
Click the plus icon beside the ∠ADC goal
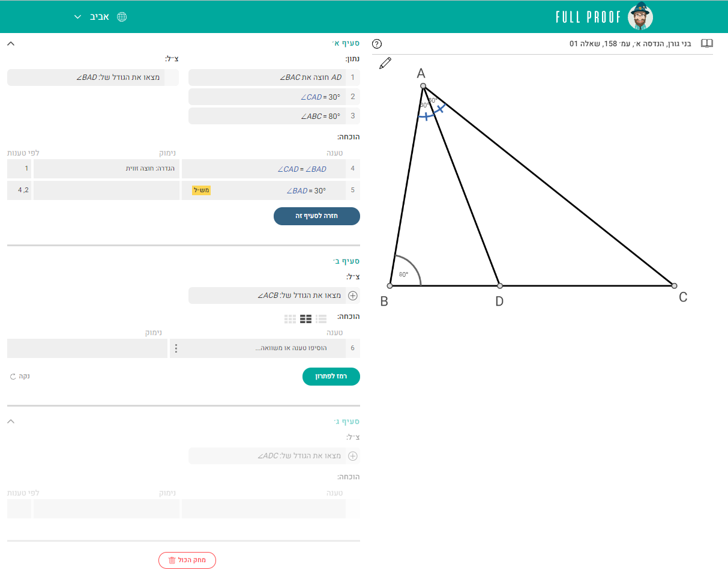click(x=353, y=456)
